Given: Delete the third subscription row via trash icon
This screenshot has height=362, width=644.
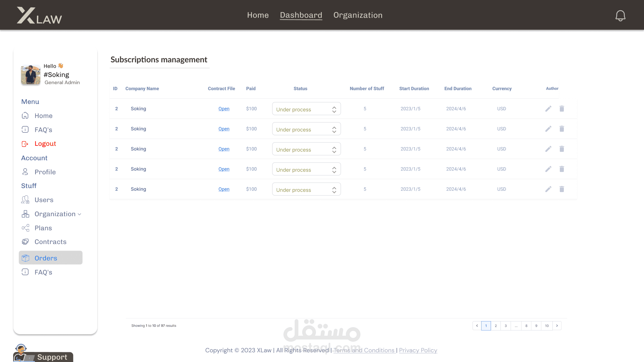Looking at the screenshot, I should [x=561, y=149].
